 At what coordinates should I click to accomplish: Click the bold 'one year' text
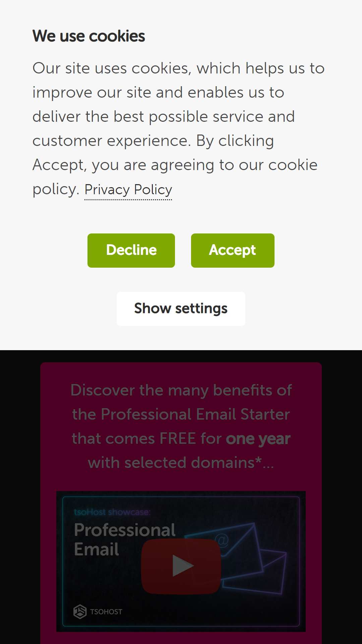coord(258,439)
